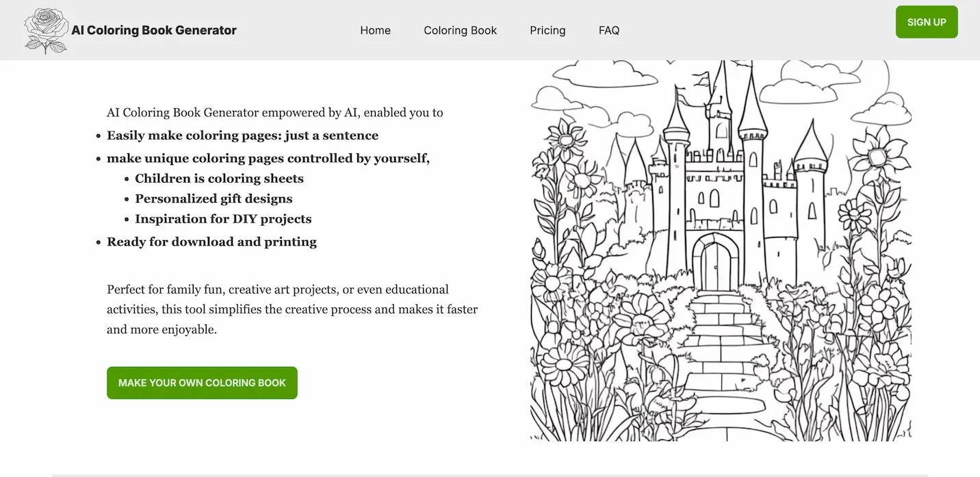The height and width of the screenshot is (477, 980).
Task: Click the intro paragraph about family fun
Action: point(292,309)
